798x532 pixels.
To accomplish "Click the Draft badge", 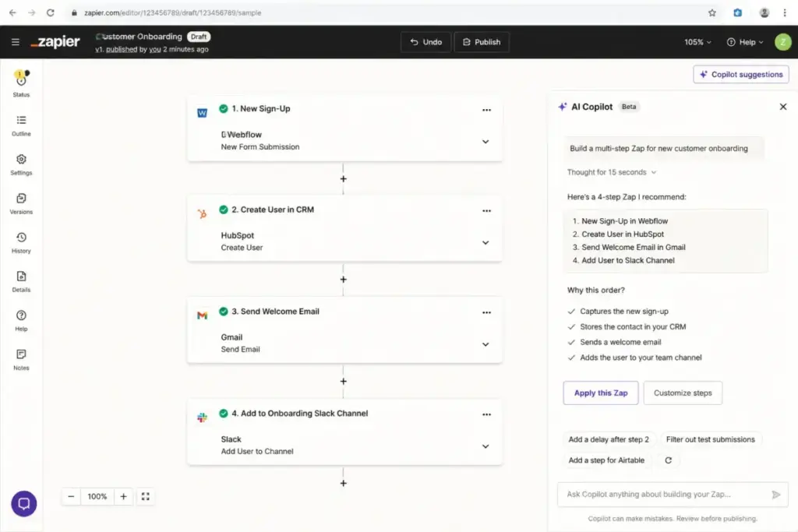I will [199, 37].
